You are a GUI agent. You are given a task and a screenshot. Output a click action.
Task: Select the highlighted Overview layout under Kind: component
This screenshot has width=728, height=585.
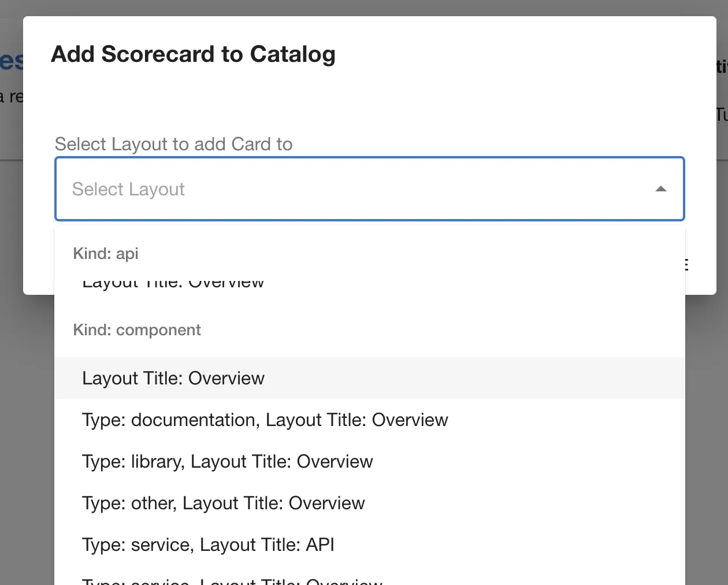(x=173, y=378)
